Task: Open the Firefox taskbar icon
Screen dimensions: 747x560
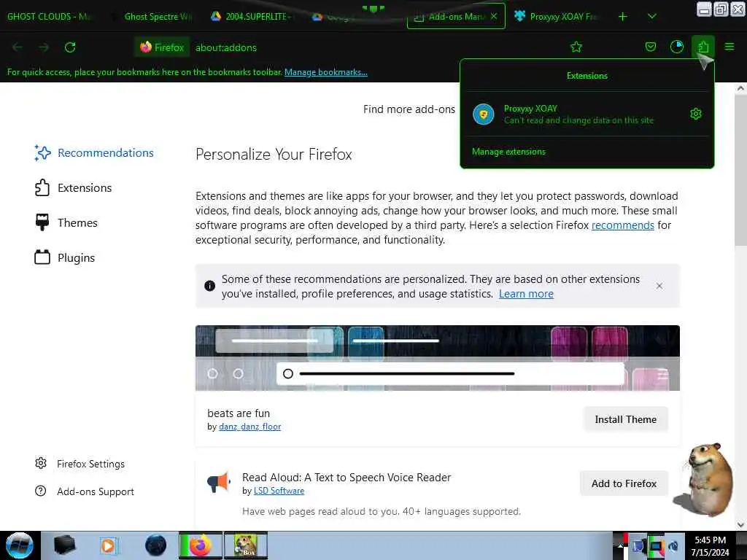Action: 201,545
